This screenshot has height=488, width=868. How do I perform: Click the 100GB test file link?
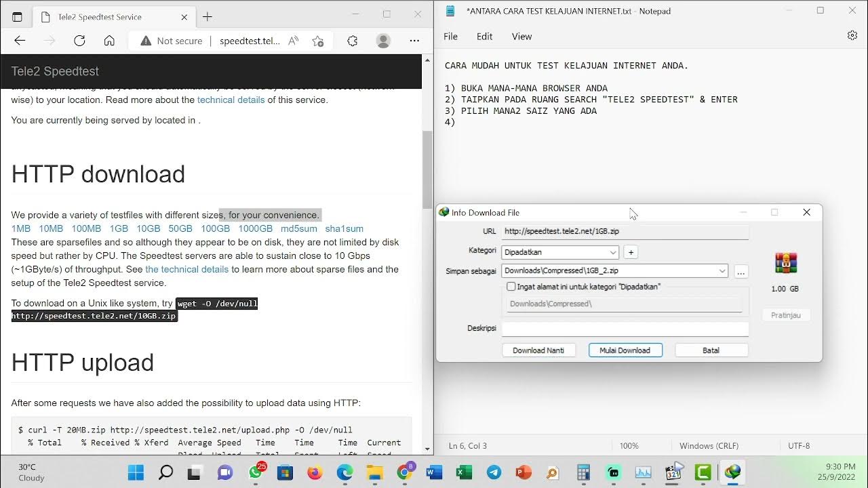coord(215,228)
